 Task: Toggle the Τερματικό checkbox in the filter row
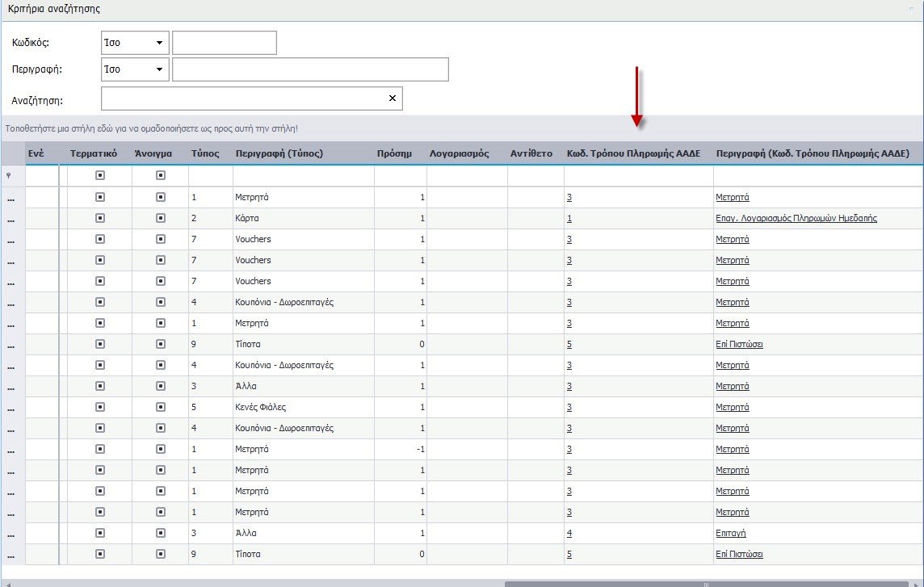(x=100, y=175)
